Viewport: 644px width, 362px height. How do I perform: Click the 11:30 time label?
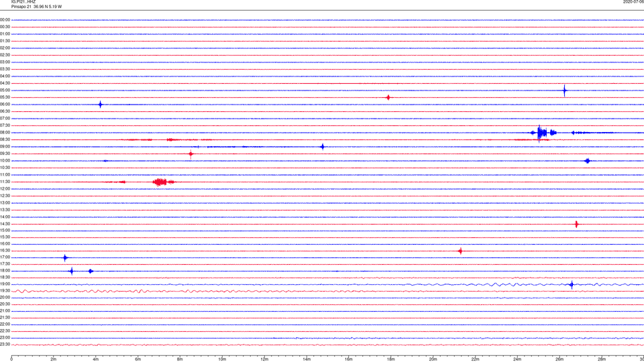click(5, 182)
